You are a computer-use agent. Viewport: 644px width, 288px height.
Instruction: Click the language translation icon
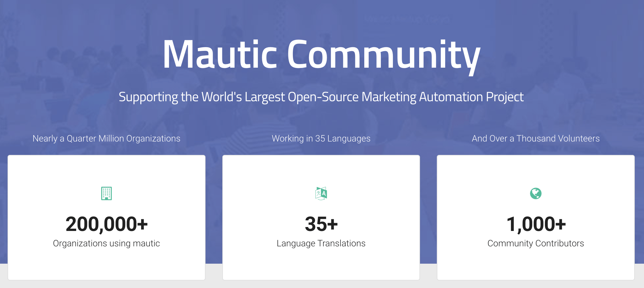click(321, 193)
